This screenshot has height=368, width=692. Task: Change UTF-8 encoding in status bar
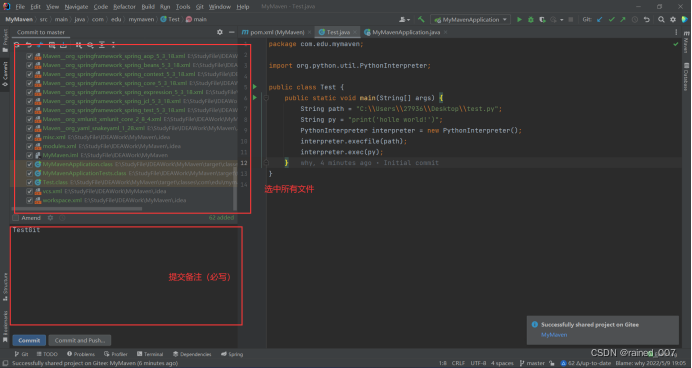pyautogui.click(x=478, y=363)
